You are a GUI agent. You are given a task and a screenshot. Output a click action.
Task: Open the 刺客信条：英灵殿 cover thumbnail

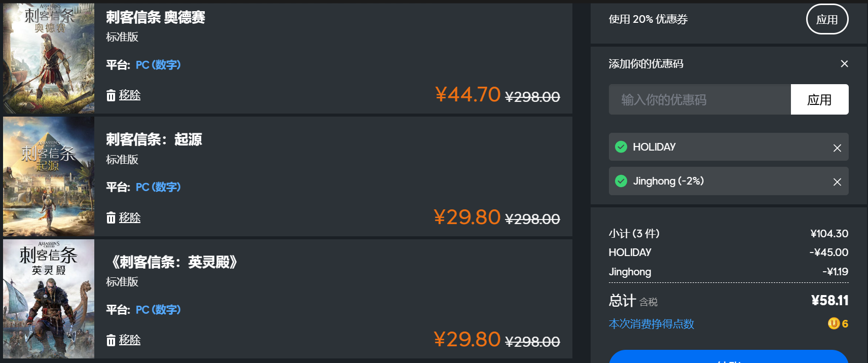(x=49, y=299)
